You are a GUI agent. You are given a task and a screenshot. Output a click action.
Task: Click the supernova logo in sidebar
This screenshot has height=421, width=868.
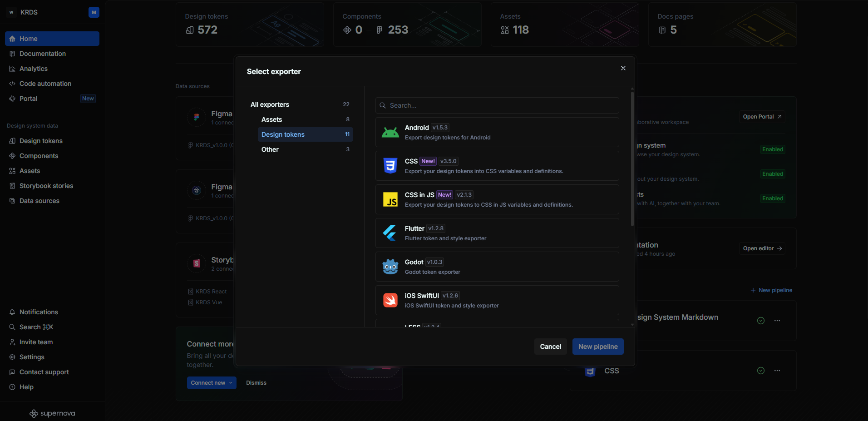coord(52,413)
